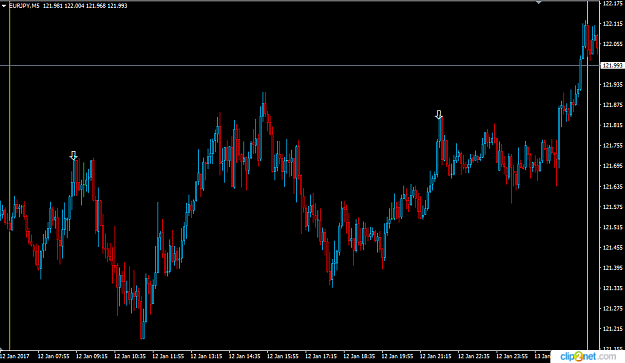The image size is (625, 363).
Task: Click the 122.055 price scale label
Action: point(613,44)
